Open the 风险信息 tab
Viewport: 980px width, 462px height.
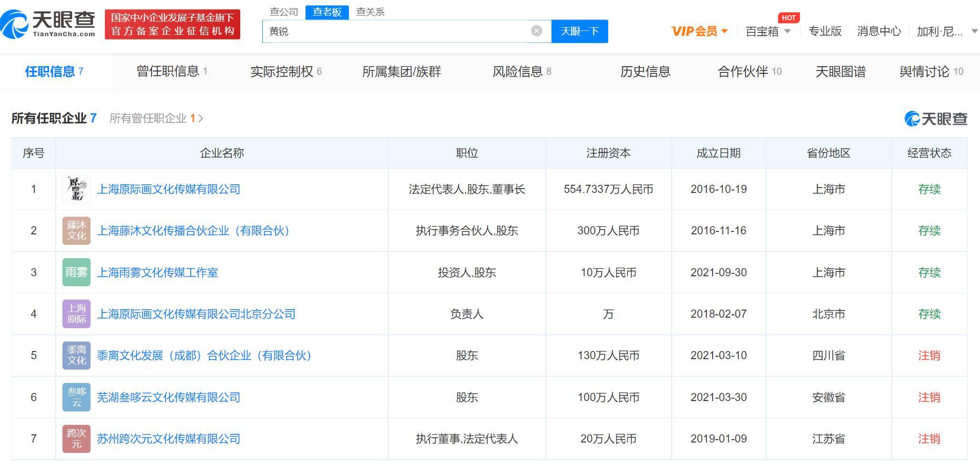tap(522, 71)
